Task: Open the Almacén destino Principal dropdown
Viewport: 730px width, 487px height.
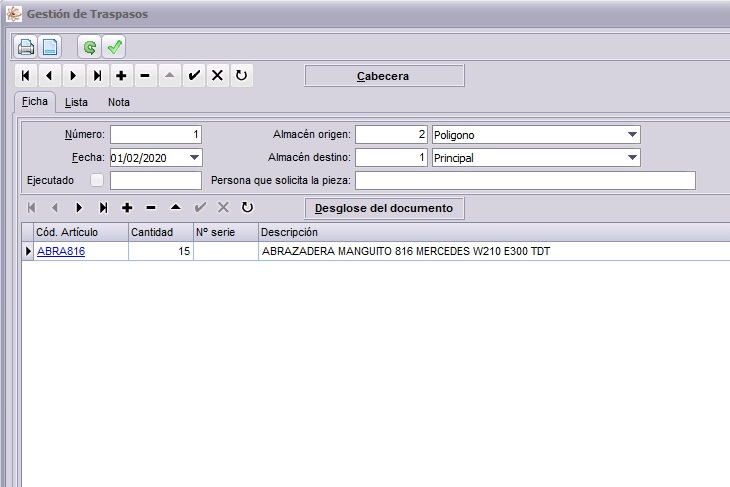Action: coord(632,158)
